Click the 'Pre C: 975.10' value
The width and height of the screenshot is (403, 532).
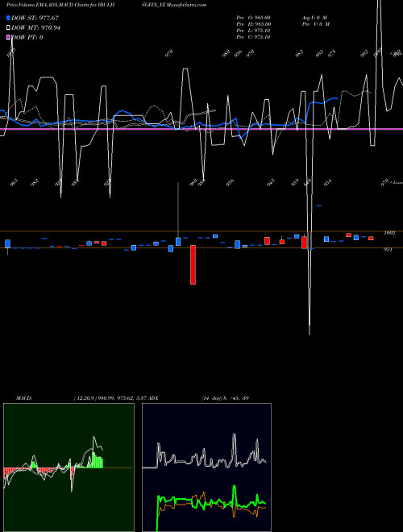[x=253, y=37]
